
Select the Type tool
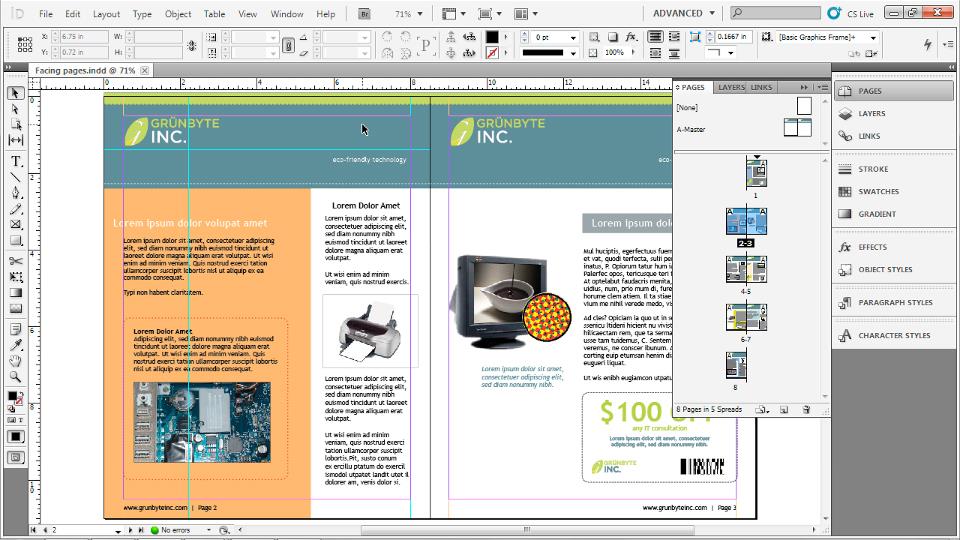(x=15, y=161)
